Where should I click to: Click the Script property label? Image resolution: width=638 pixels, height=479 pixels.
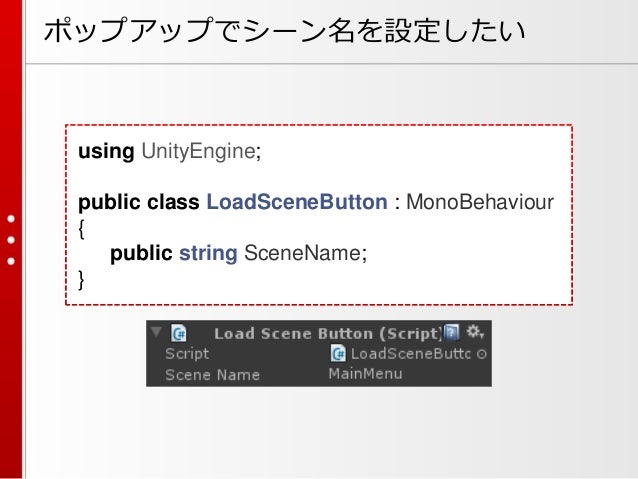tap(187, 354)
